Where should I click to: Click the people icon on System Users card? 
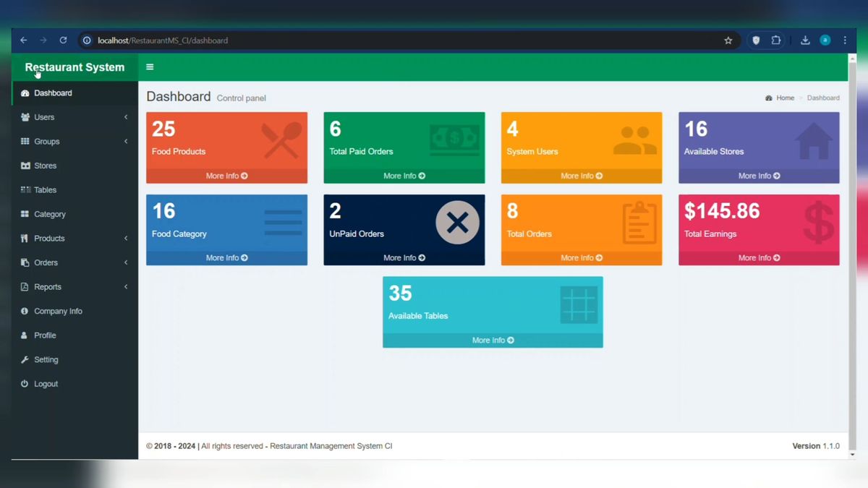coord(634,141)
